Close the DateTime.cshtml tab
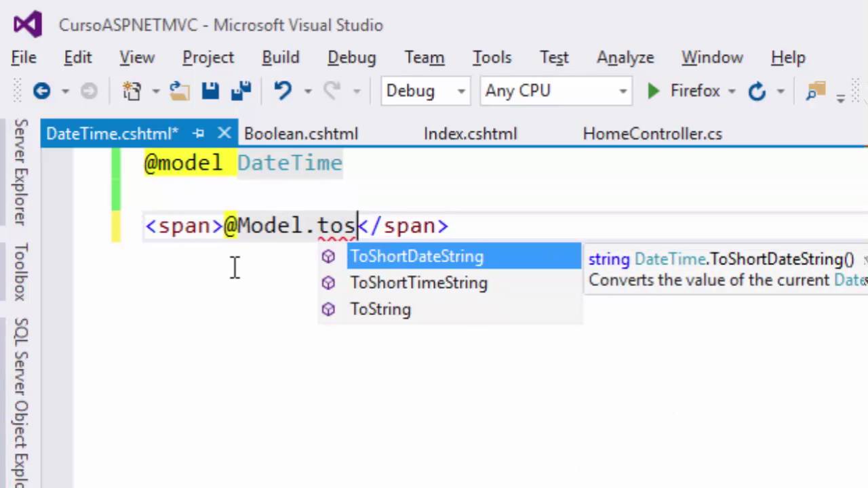868x488 pixels. tap(224, 134)
